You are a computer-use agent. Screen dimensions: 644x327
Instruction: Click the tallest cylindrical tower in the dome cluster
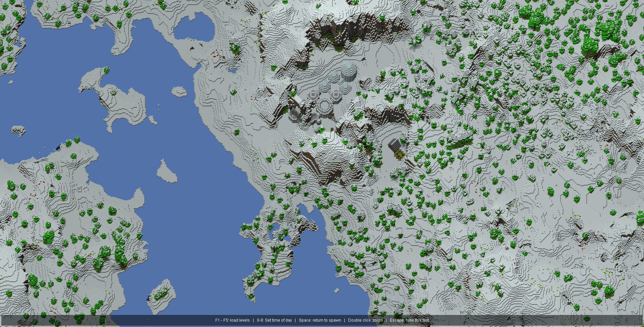coord(349,71)
